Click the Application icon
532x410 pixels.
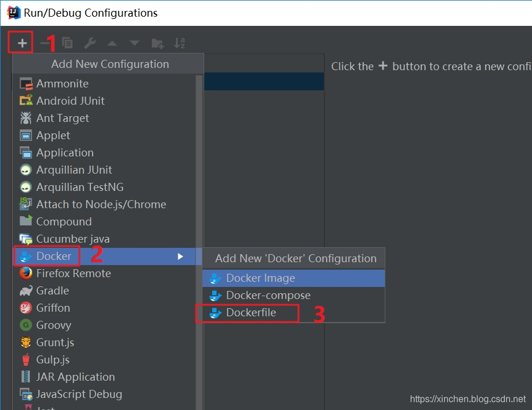26,152
